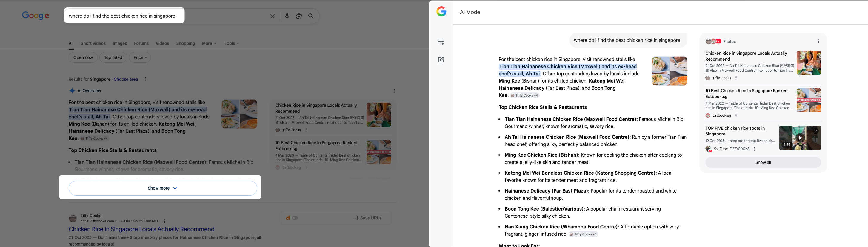Toggle the extension switch next to Save URLs
The height and width of the screenshot is (247, 868).
click(x=295, y=218)
